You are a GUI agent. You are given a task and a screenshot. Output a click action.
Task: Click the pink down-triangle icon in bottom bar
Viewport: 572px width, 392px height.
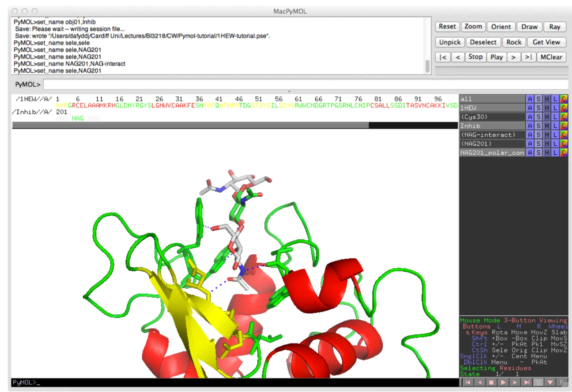coord(550,382)
